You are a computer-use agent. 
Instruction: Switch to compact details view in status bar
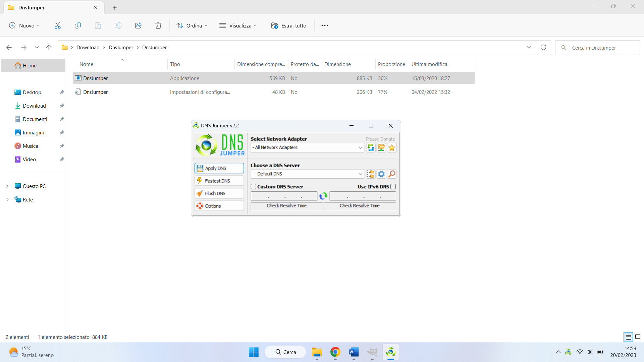[x=629, y=337]
